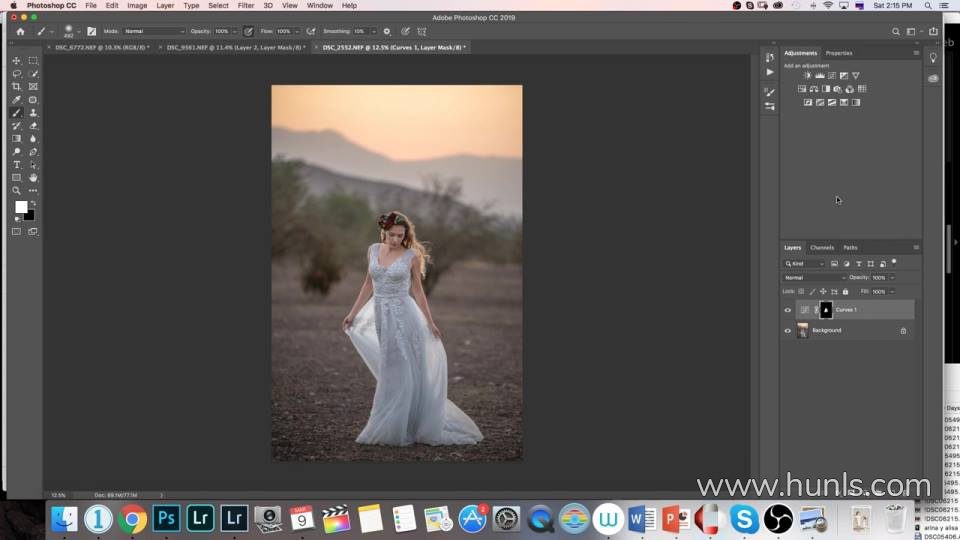Toggle lock all for layer
The image size is (960, 540).
pyautogui.click(x=846, y=291)
